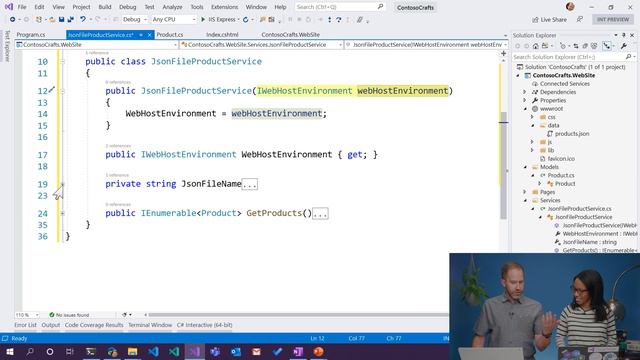Open the File menu

[22, 7]
